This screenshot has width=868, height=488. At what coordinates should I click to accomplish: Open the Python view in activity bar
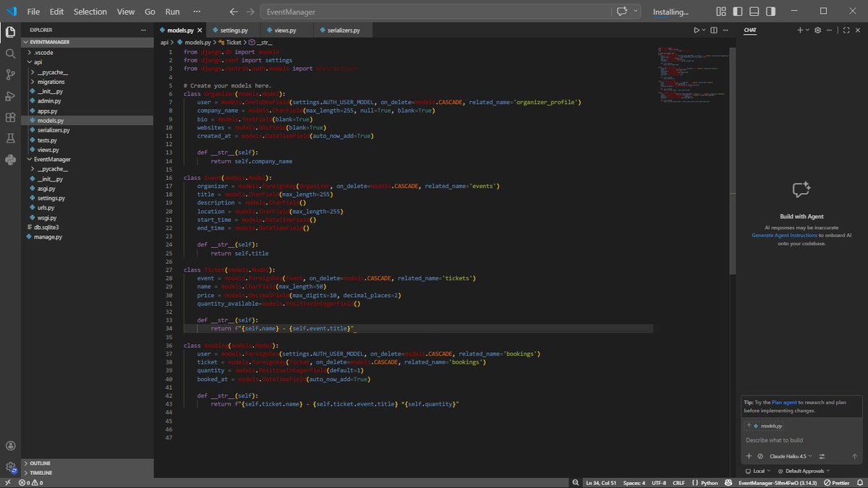(x=10, y=160)
